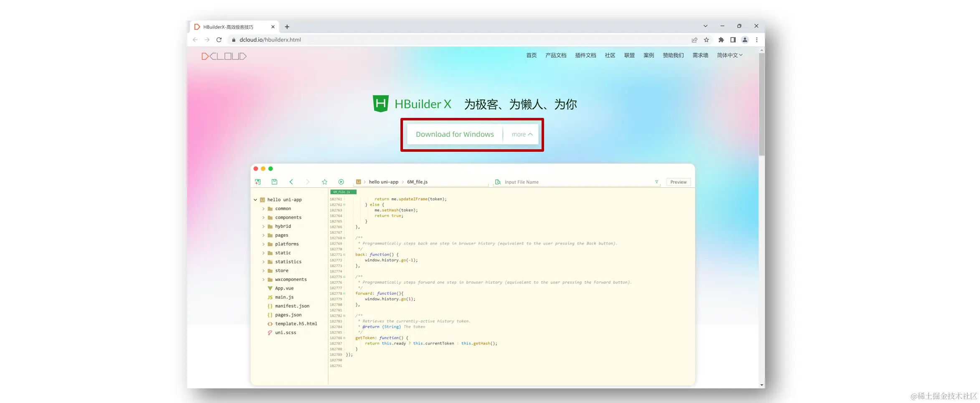The height and width of the screenshot is (403, 980).
Task: Click the Save icon in the editor toolbar
Action: 274,181
